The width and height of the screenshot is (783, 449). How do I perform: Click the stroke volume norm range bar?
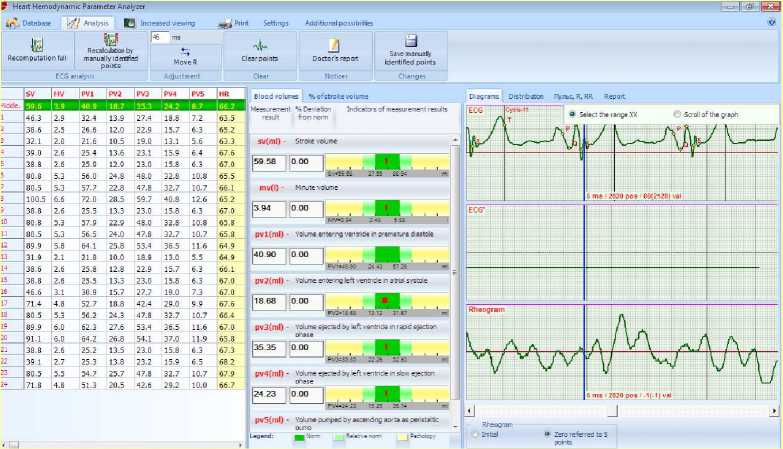[x=380, y=159]
